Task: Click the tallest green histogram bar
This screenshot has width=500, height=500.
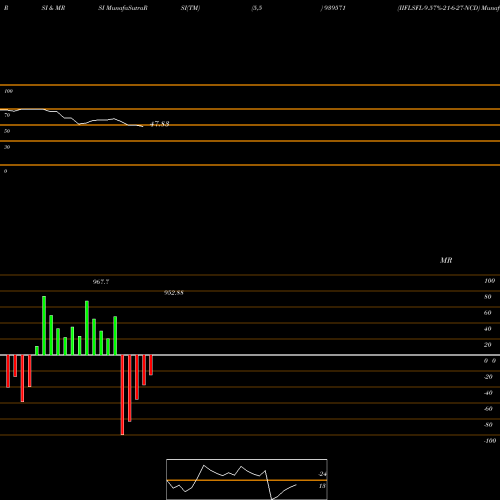Action: tap(44, 325)
